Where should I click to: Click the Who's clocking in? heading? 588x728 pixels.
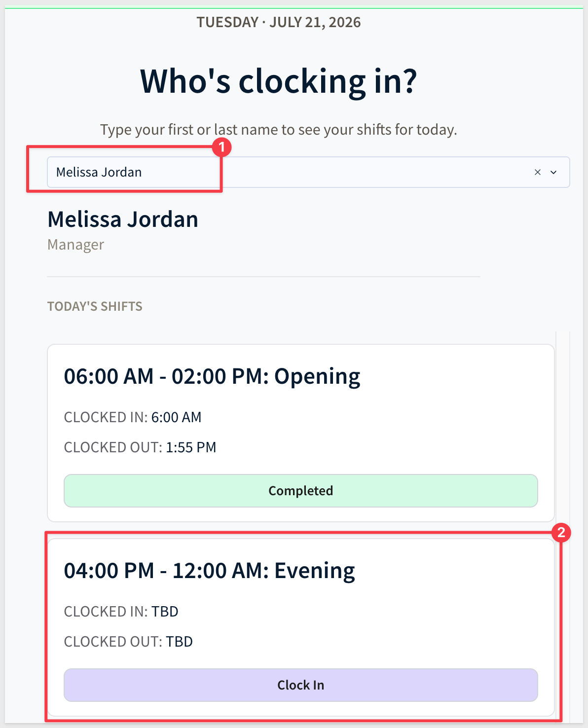point(279,81)
